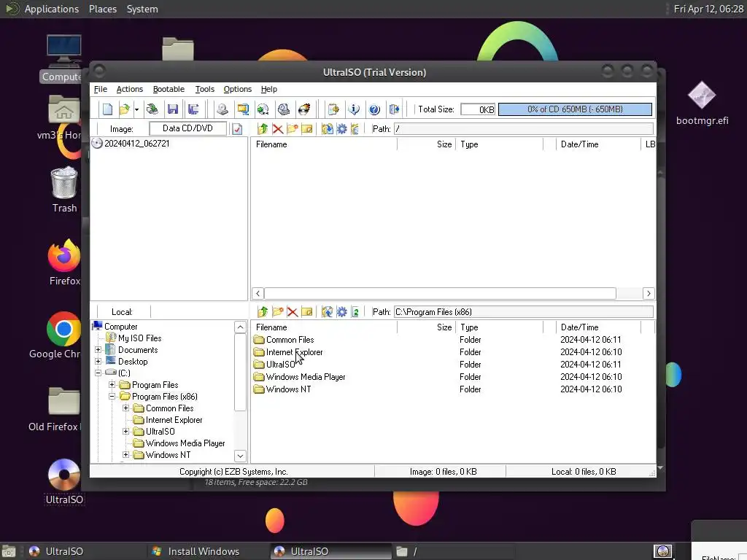Click the blue Help question mark icon
Image resolution: width=747 pixels, height=560 pixels.
[x=374, y=109]
